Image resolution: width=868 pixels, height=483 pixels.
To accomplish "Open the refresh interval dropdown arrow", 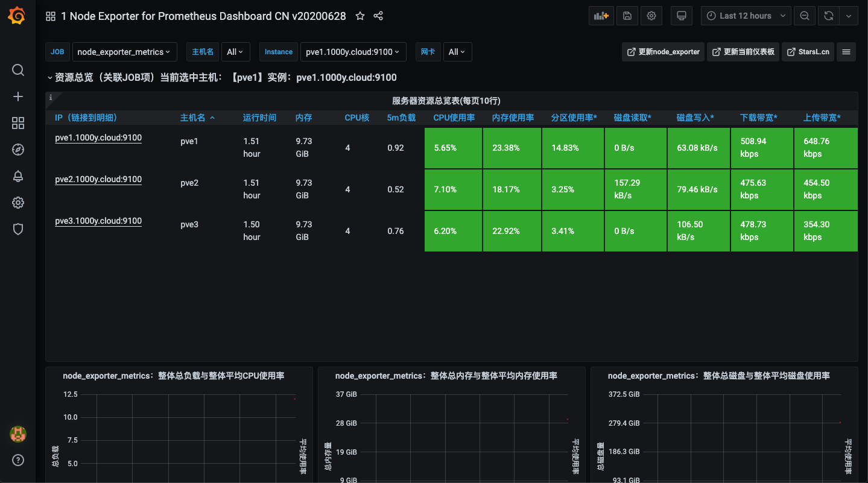I will click(x=849, y=16).
